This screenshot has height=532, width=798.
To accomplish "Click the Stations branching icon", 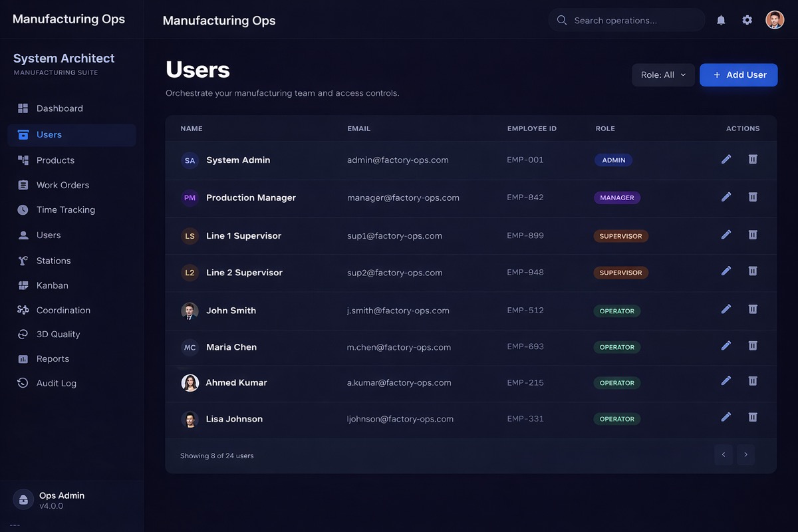I will tap(23, 260).
